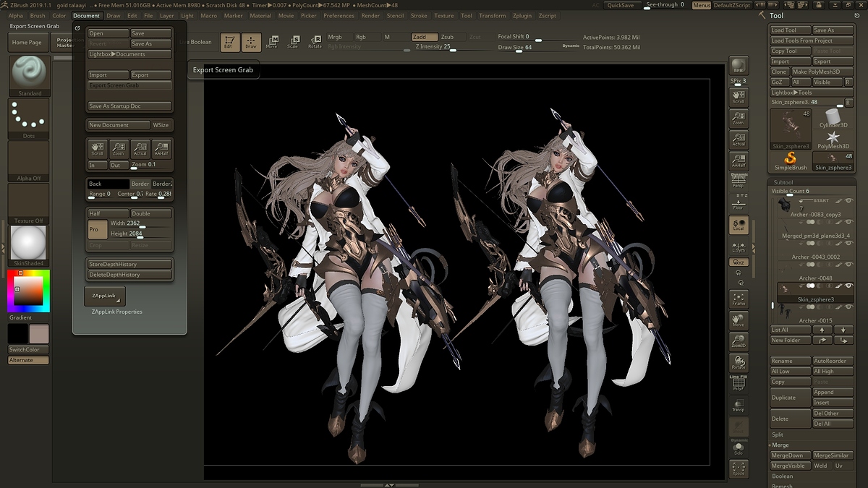Select the PolyMesh3D star tool
The width and height of the screenshot is (868, 488).
pyautogui.click(x=833, y=139)
